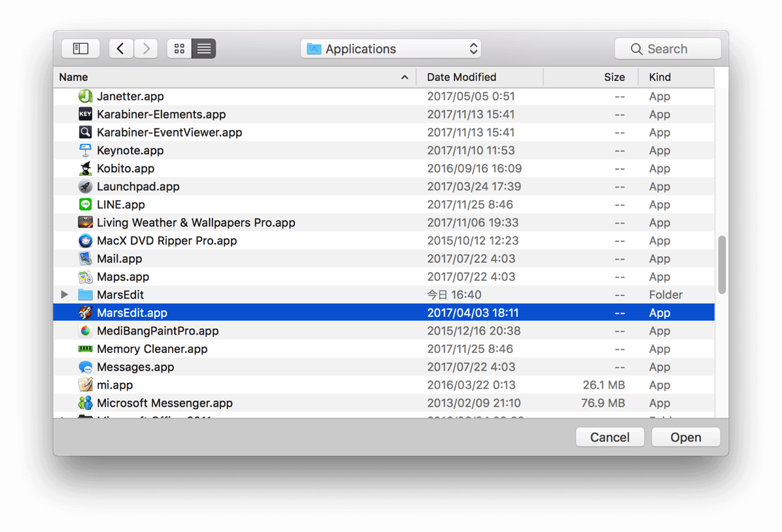Select MacX DVD Ripper Pro.app name
This screenshot has height=532, width=782.
click(x=167, y=241)
